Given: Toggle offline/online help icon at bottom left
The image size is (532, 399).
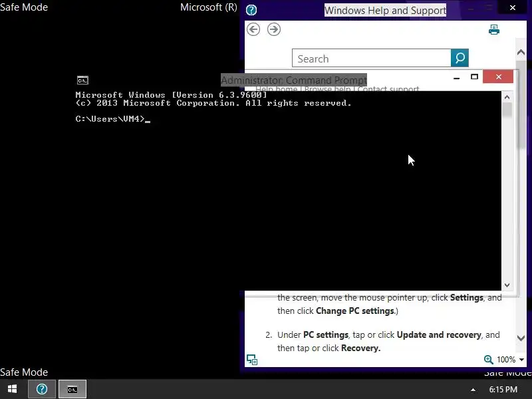Looking at the screenshot, I should tap(252, 359).
